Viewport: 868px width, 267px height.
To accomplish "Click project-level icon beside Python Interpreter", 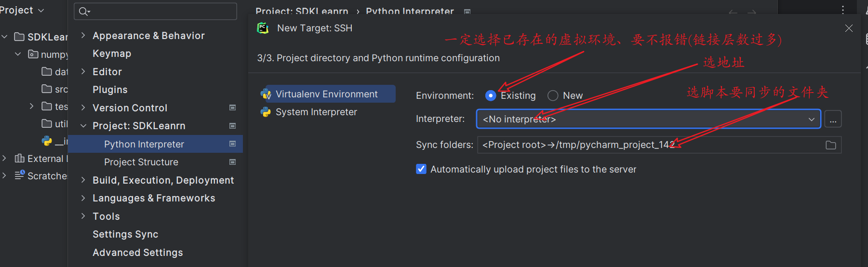I will tap(232, 144).
